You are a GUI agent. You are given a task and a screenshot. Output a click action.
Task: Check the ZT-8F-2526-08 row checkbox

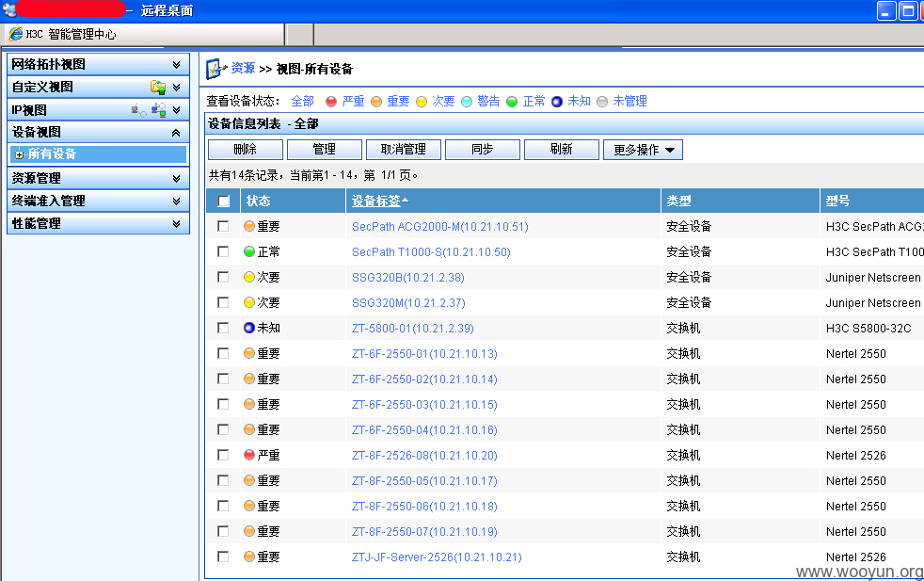pyautogui.click(x=223, y=455)
